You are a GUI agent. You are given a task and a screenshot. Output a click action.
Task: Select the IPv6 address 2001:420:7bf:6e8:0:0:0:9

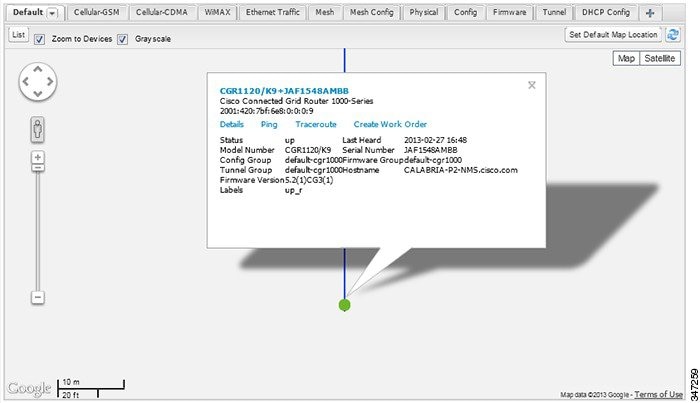click(267, 111)
